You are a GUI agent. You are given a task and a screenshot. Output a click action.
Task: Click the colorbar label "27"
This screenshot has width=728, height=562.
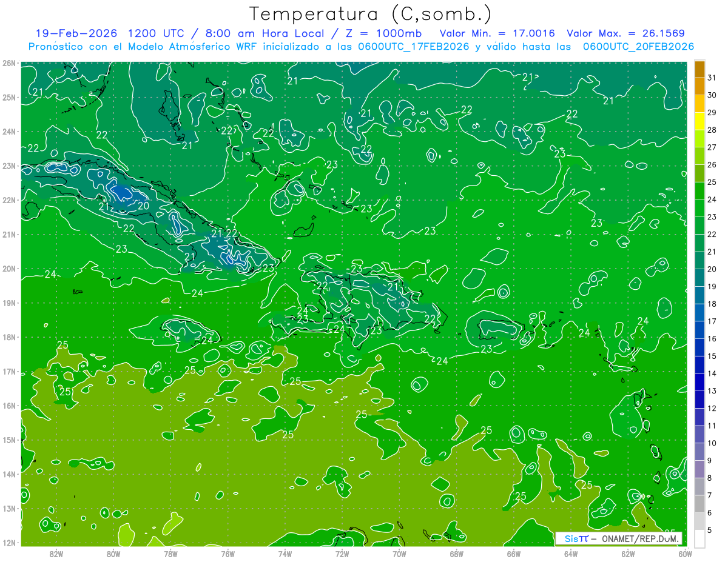(x=712, y=147)
